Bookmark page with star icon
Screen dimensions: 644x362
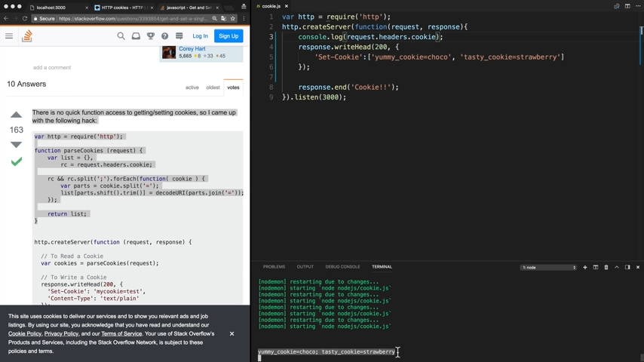233,19
